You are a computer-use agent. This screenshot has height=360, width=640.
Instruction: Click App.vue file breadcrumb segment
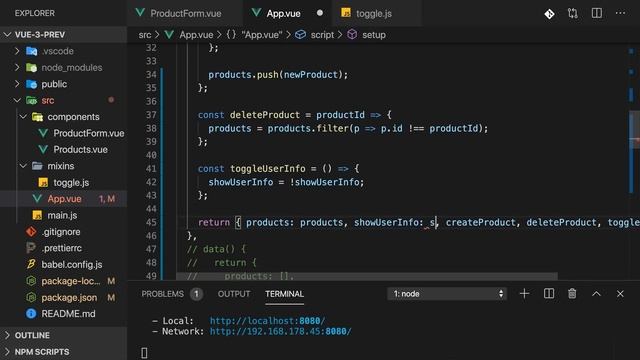196,35
